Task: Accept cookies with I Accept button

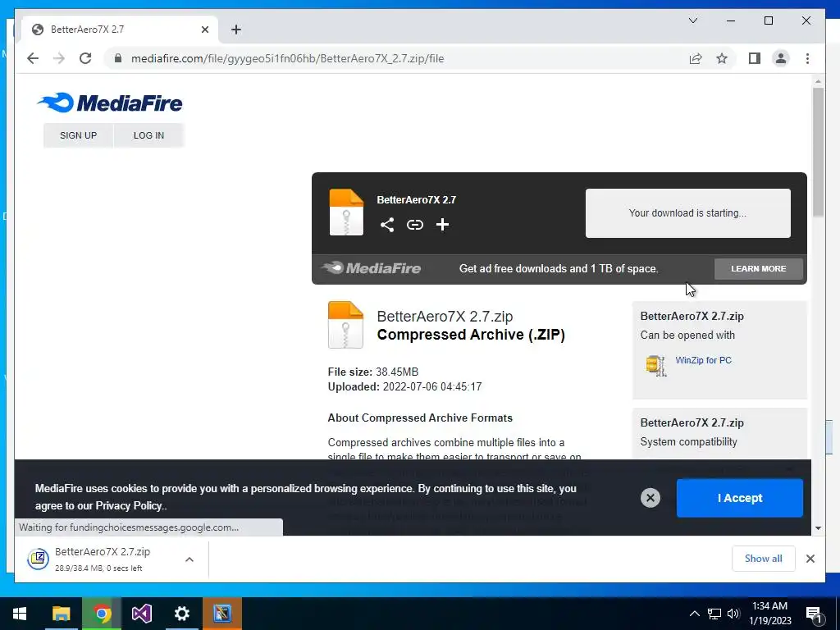Action: click(x=739, y=498)
